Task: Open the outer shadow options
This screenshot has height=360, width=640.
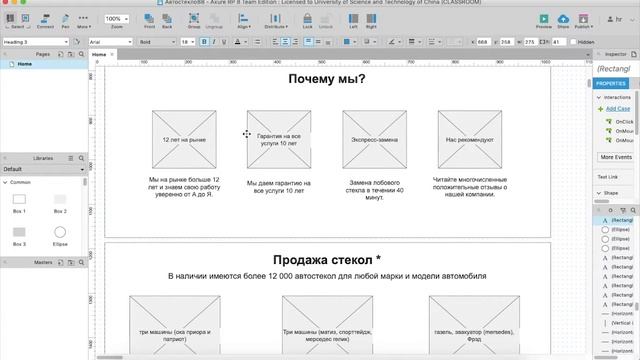Action: (369, 42)
